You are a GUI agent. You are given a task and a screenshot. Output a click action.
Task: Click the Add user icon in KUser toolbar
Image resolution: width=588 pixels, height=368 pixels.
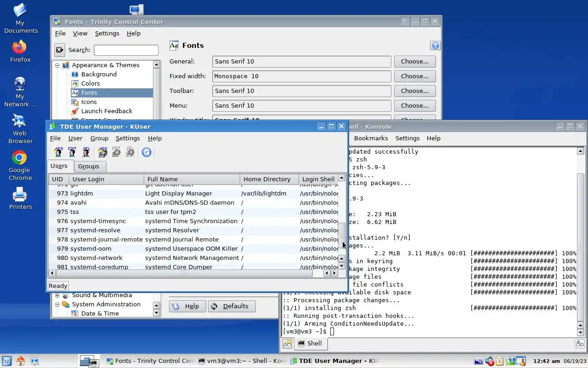pos(58,152)
